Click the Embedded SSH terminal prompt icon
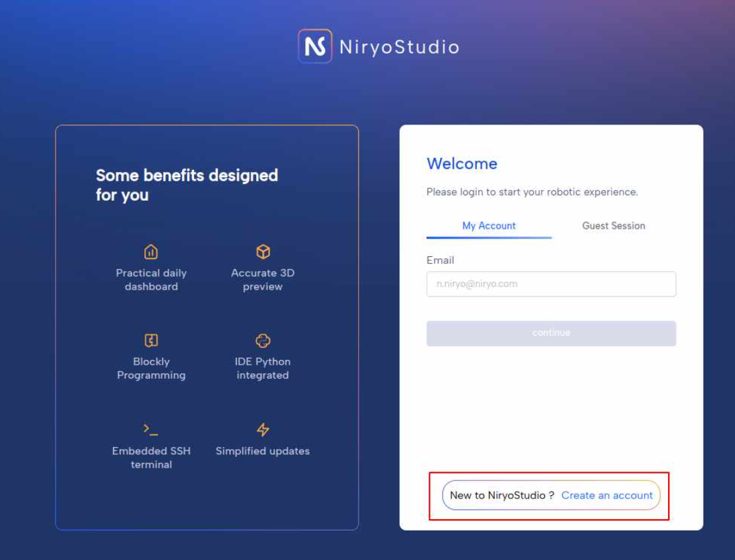735x560 pixels. point(151,429)
